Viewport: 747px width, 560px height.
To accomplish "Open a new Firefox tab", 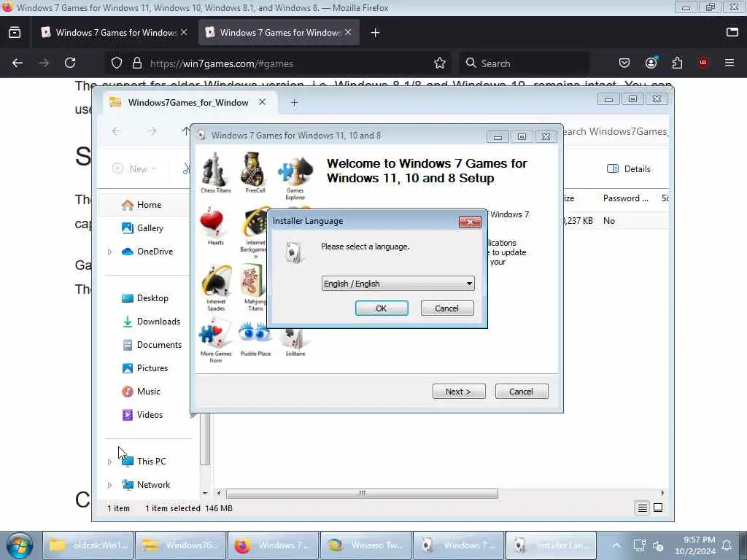I will pos(375,32).
